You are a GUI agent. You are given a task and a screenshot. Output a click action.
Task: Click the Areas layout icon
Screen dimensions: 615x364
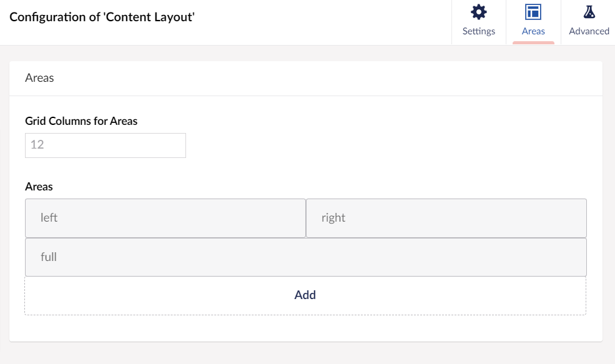pos(533,12)
